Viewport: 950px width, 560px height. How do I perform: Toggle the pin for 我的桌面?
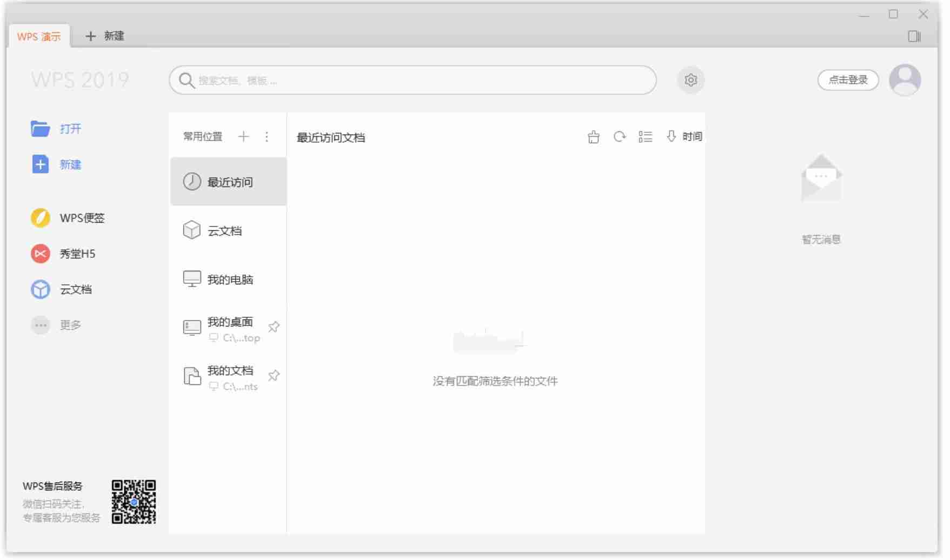point(274,326)
